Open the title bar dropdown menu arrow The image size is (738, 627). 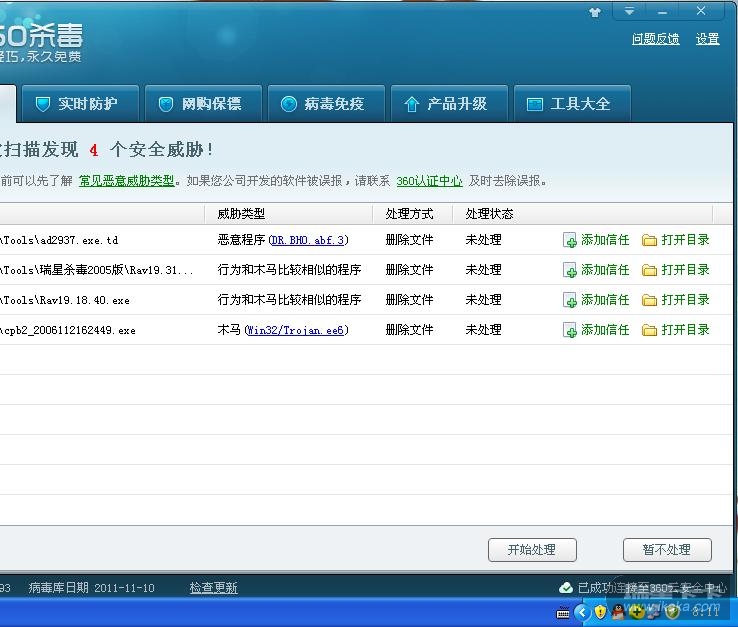point(629,12)
